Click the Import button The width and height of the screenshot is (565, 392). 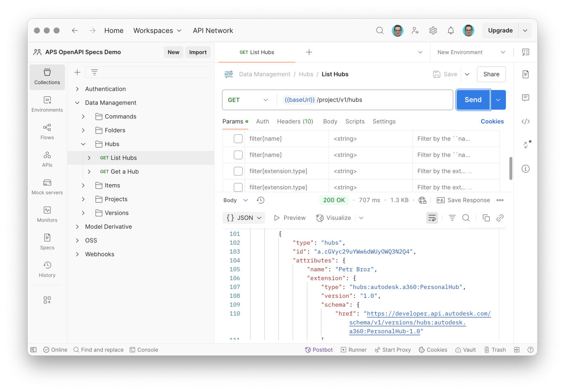click(x=198, y=52)
